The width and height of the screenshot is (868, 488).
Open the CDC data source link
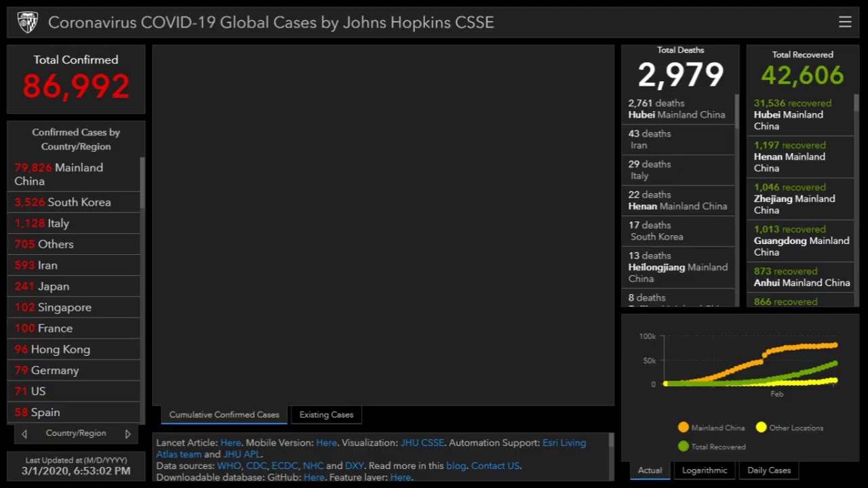coord(256,466)
